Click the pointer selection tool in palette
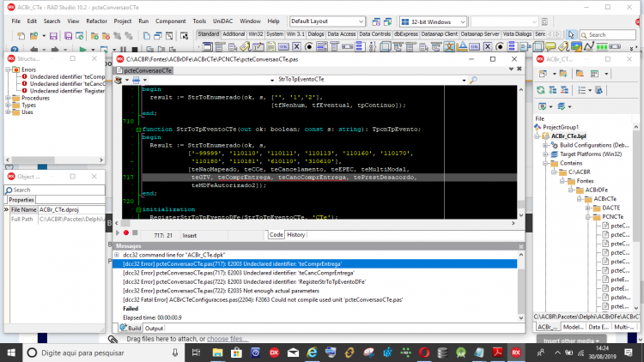 click(571, 35)
